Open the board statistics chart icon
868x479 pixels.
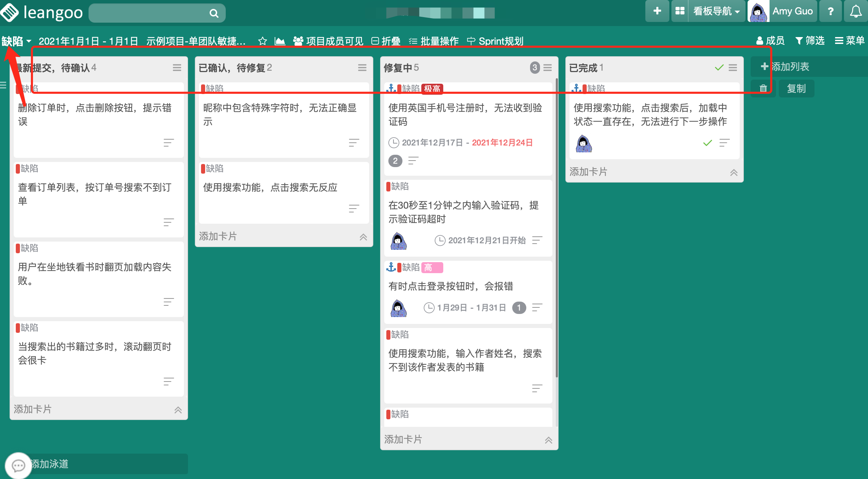coord(280,41)
